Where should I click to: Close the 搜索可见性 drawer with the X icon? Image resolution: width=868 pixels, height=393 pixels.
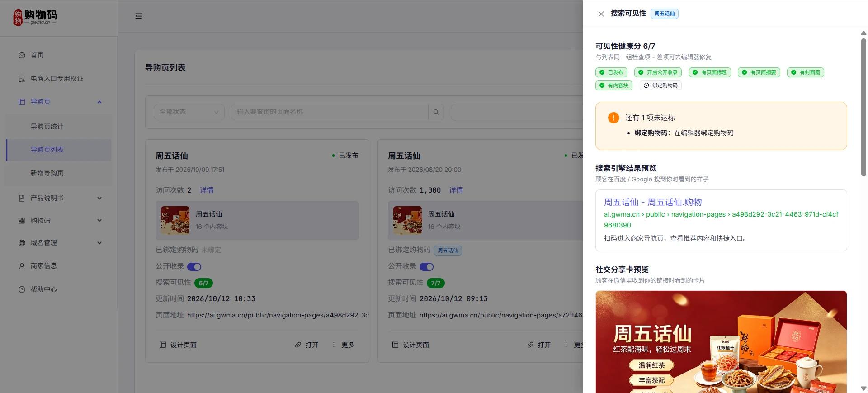(601, 14)
